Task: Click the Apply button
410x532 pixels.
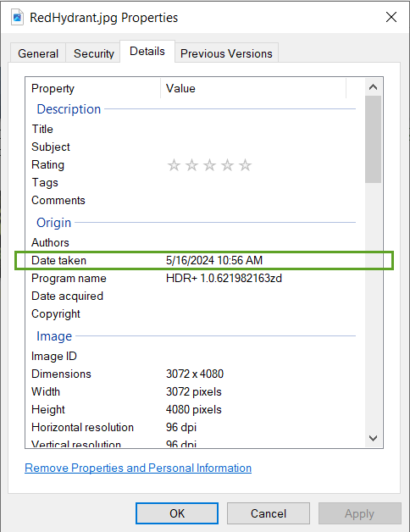Action: (360, 513)
